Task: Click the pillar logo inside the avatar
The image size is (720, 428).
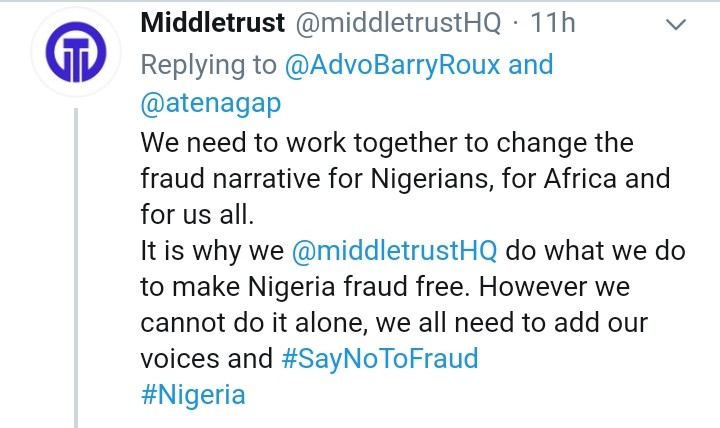Action: point(76,52)
